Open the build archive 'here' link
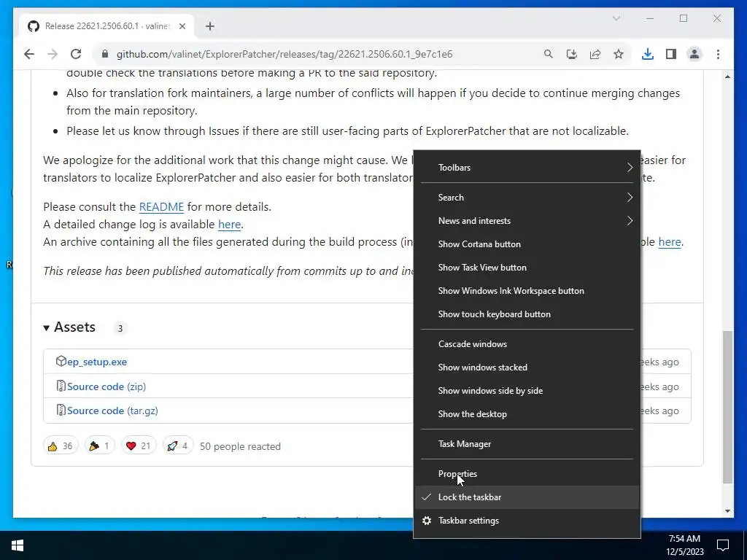This screenshot has height=560, width=747. coord(670,242)
